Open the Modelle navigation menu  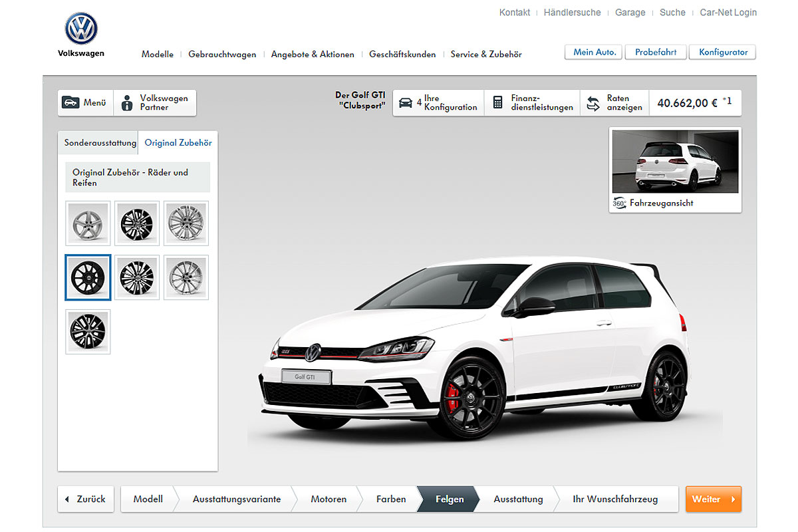(157, 55)
